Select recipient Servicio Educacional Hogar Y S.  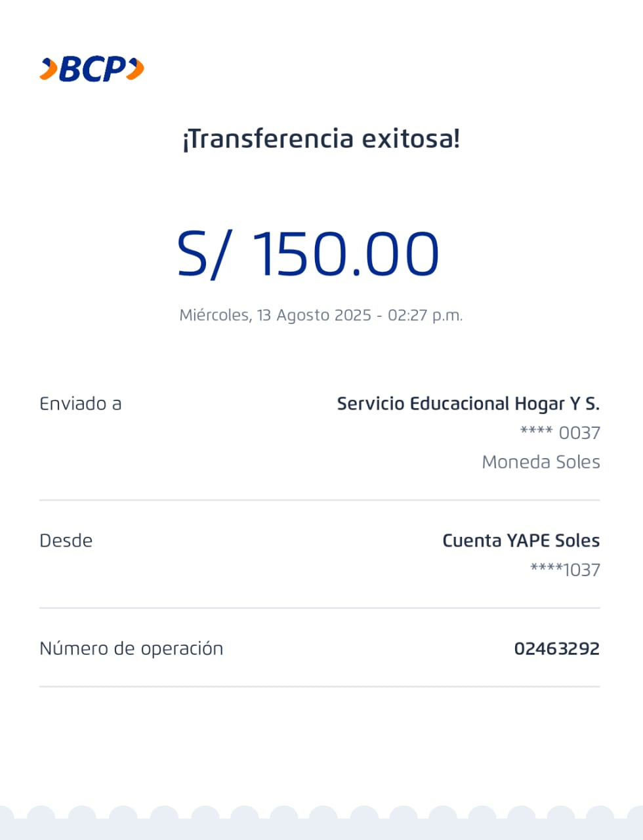pyautogui.click(x=468, y=404)
